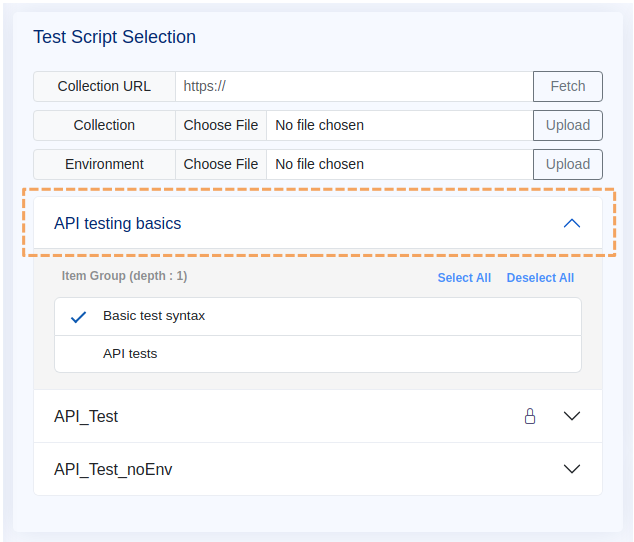
Task: Collapse API testing basics with up chevron
Action: tap(572, 223)
